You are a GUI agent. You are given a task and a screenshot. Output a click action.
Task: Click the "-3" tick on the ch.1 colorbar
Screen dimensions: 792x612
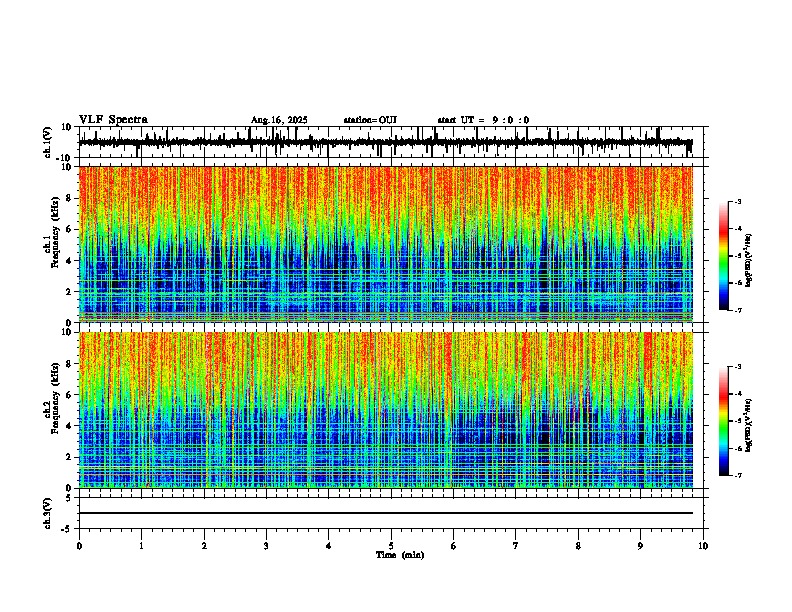pos(738,201)
